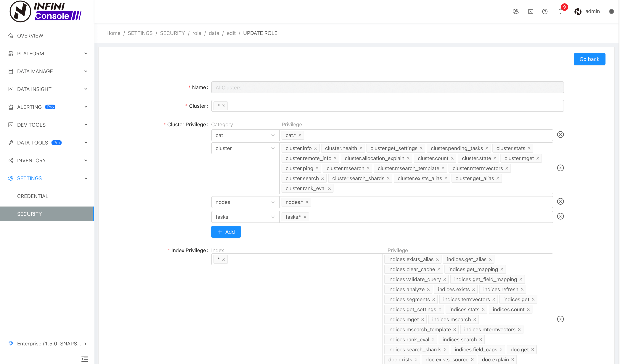Select SECURITY in the sidebar

[x=47, y=214]
